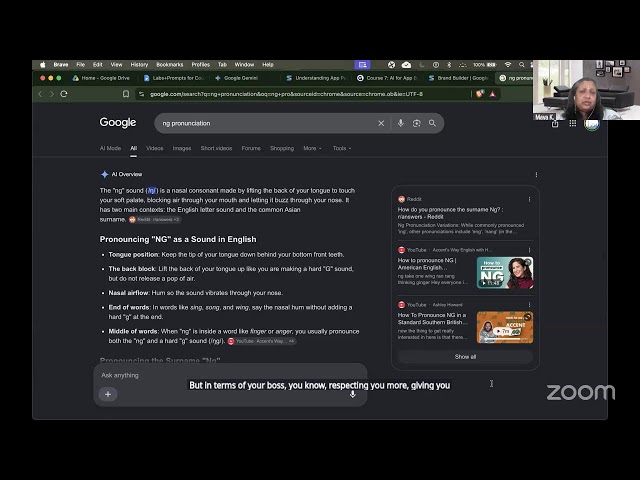Open 'How To Pronounce NG in Standard Southern British' link

tap(432, 318)
